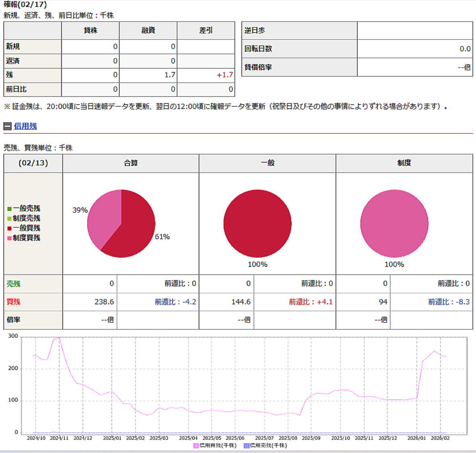Select the 合算 column header

coord(131,163)
